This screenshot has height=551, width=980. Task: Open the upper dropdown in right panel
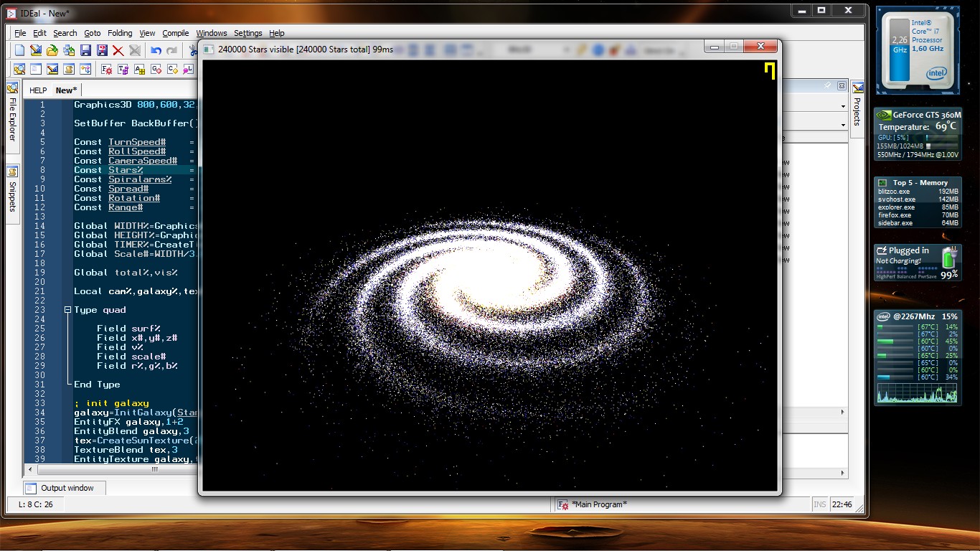[842, 107]
